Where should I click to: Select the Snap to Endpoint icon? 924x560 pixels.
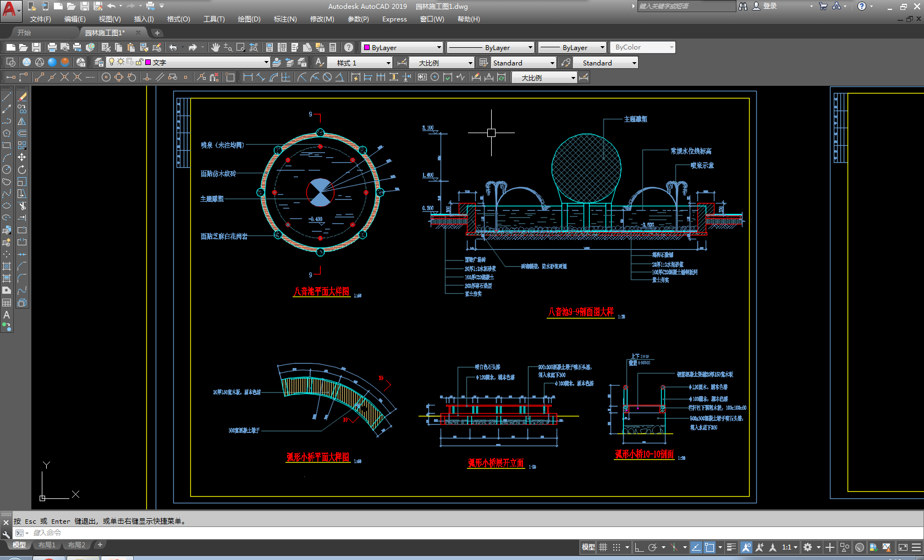39,77
